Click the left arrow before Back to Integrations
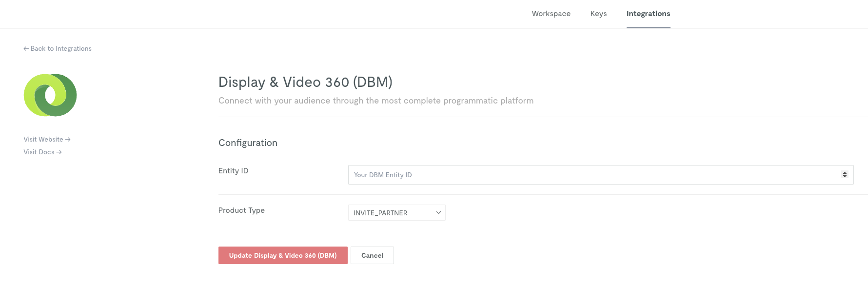This screenshot has width=868, height=290. coord(26,49)
